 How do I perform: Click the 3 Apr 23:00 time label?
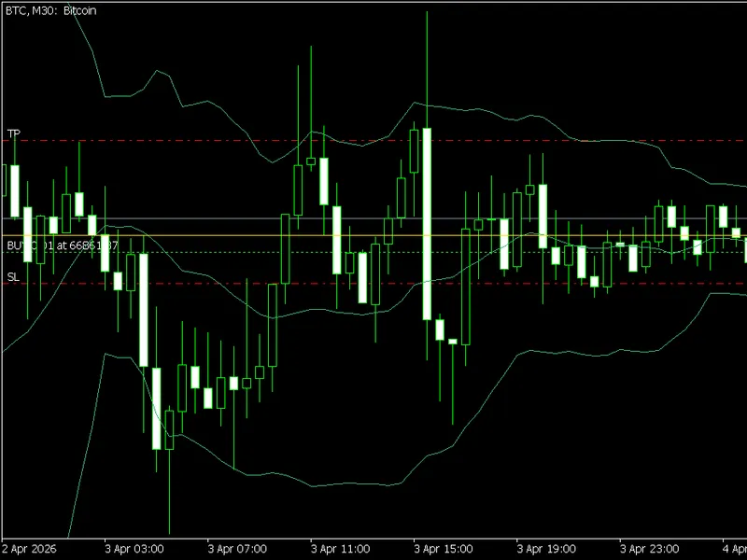point(649,549)
